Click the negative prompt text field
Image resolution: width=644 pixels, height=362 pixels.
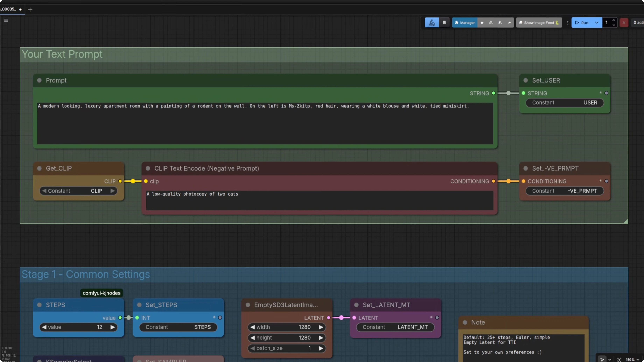(319, 200)
